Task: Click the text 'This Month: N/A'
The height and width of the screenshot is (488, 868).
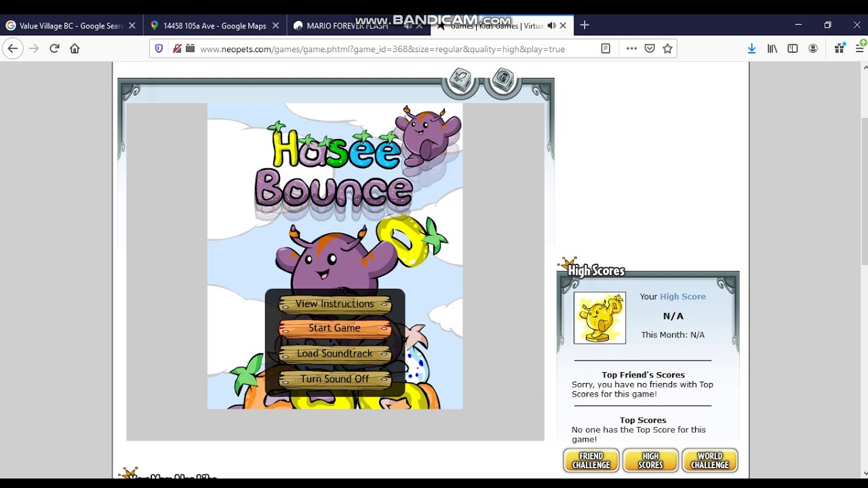Action: (x=673, y=335)
